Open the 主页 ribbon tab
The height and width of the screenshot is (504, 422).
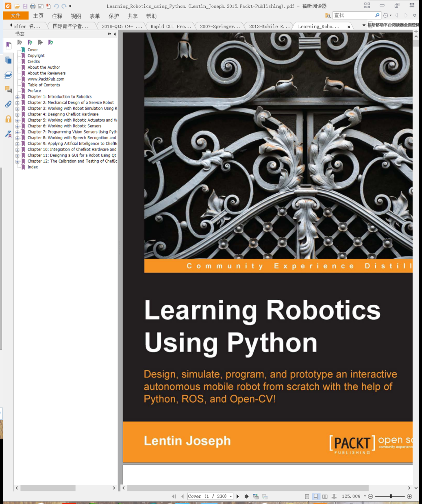coord(38,16)
